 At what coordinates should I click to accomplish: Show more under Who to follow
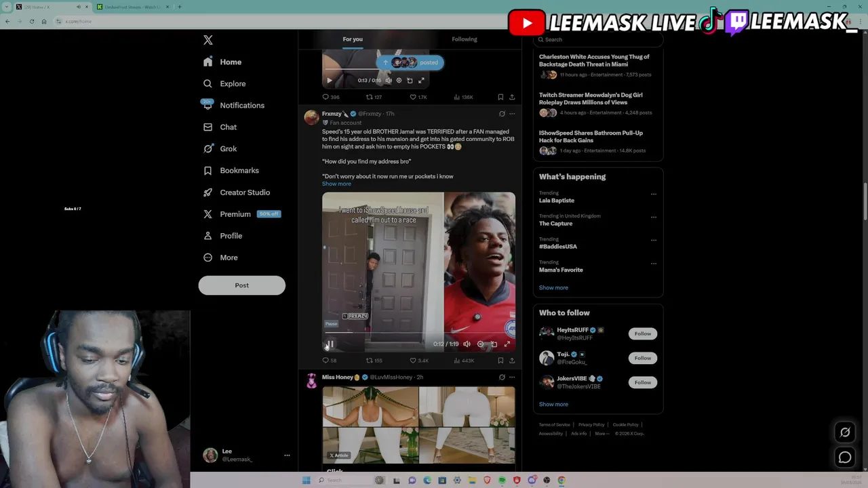pyautogui.click(x=553, y=404)
